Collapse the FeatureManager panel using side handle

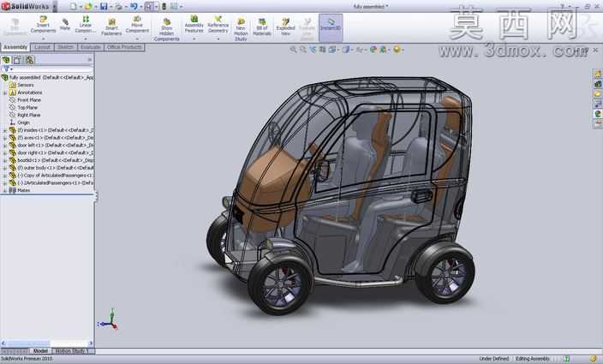(x=96, y=196)
